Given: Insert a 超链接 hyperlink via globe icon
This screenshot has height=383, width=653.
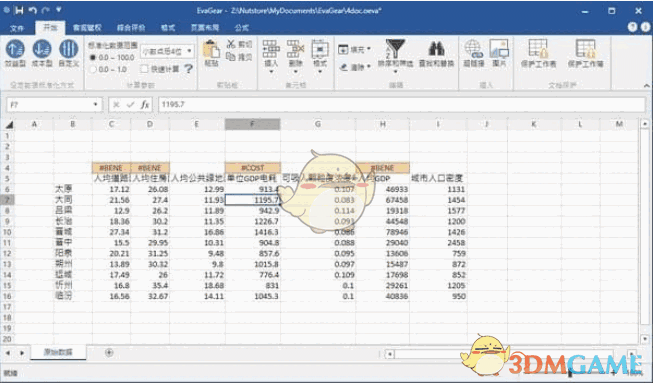Looking at the screenshot, I should (474, 49).
